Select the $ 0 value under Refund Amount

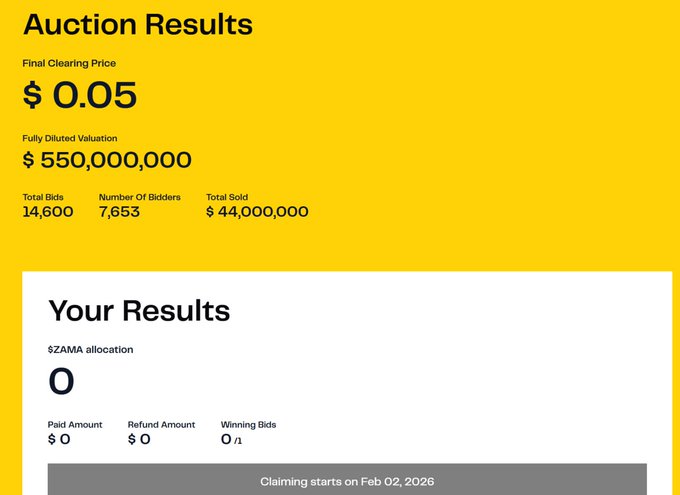pos(139,439)
